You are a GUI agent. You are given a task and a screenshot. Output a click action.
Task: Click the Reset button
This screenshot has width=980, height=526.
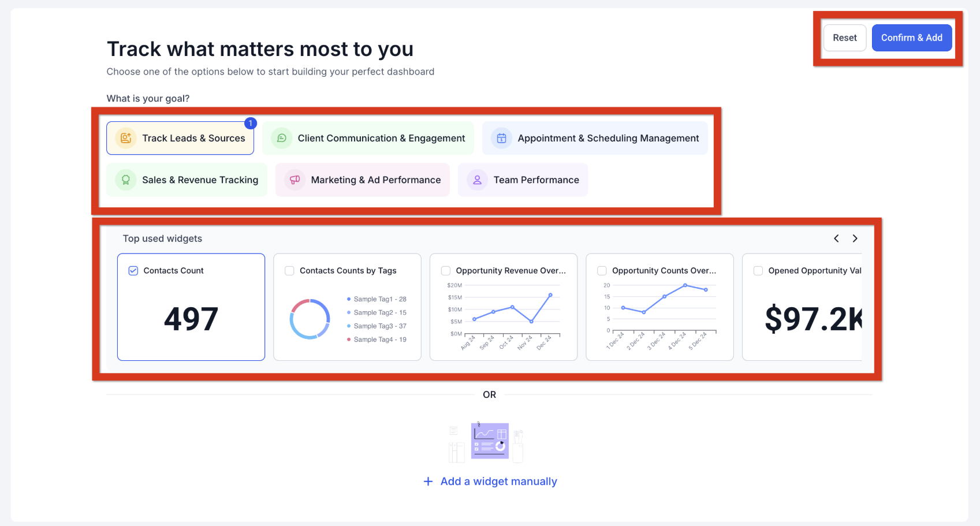[x=844, y=38]
